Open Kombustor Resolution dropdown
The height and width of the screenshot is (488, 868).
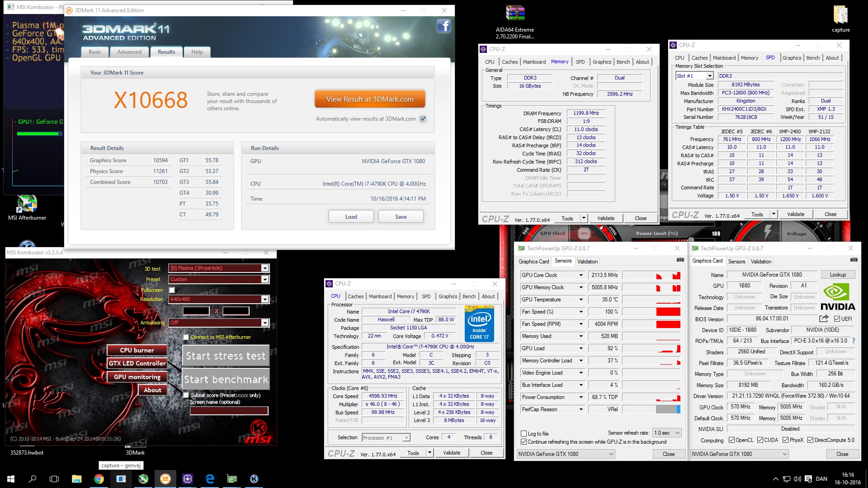(x=265, y=299)
